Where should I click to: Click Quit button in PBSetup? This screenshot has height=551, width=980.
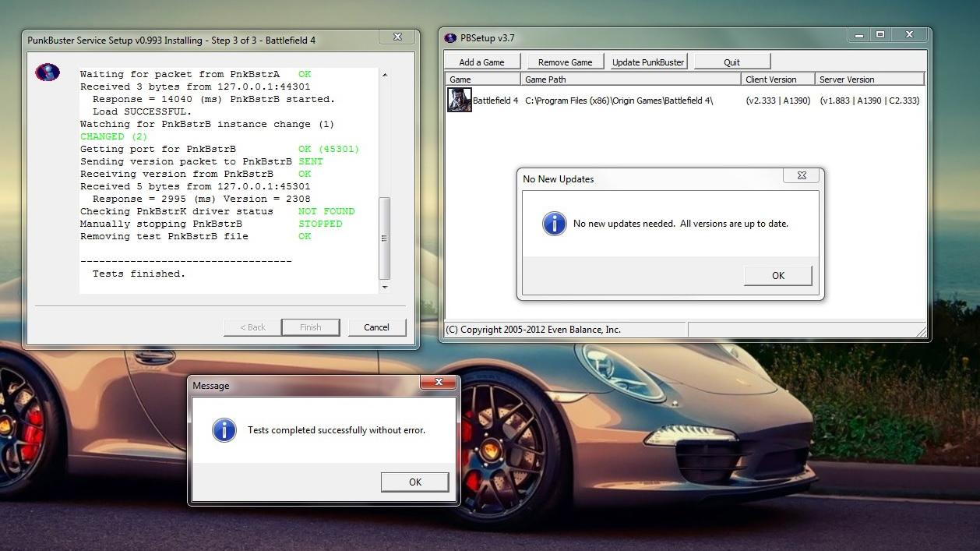731,62
